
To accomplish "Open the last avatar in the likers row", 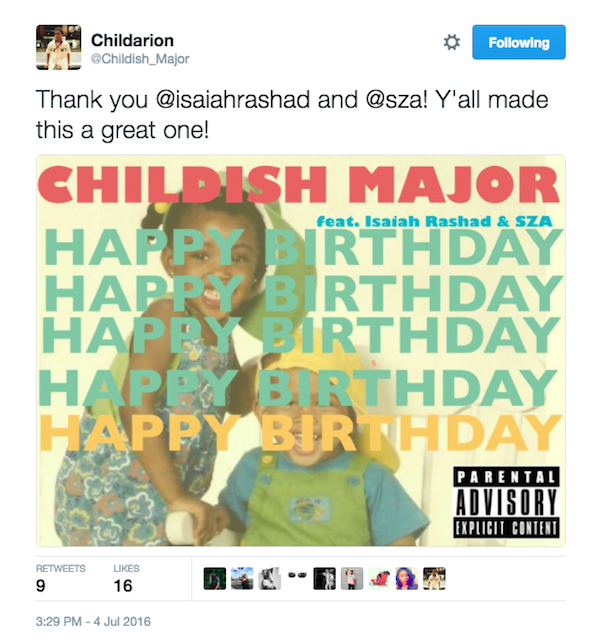I will 434,579.
